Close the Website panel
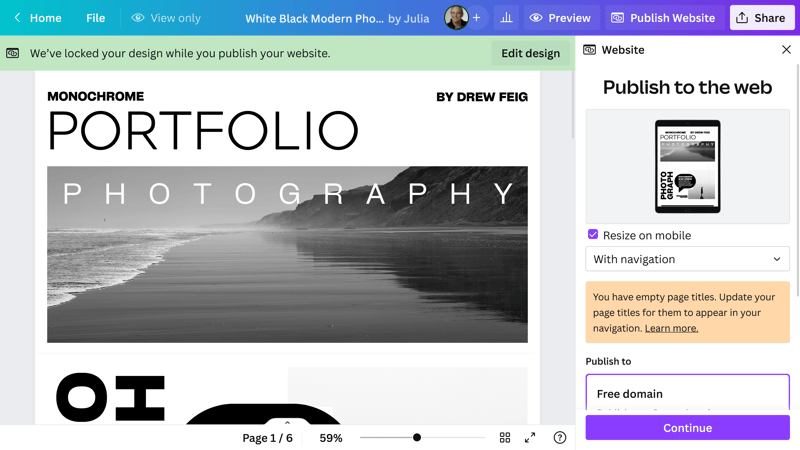 tap(786, 49)
